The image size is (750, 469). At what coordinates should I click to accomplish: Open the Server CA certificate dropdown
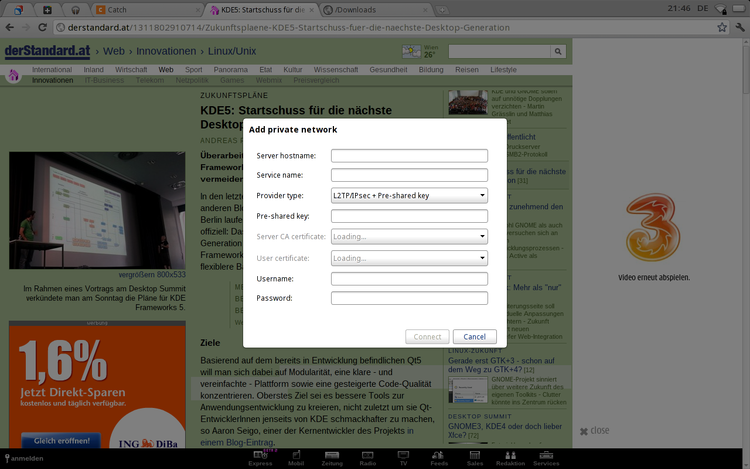409,236
